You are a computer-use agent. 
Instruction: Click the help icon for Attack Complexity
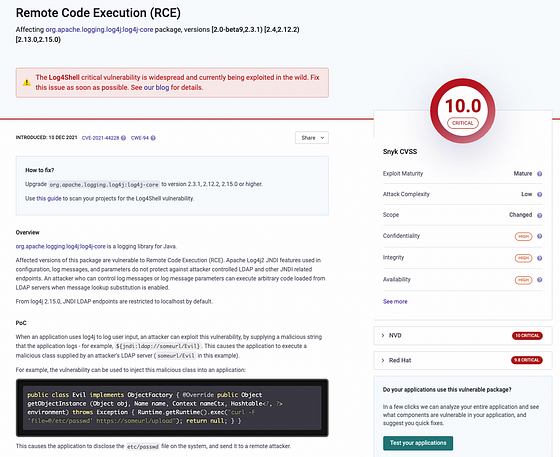(x=540, y=195)
